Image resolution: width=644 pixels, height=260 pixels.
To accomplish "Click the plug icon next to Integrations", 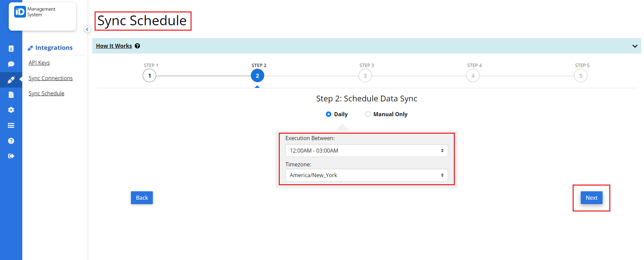I will point(30,48).
